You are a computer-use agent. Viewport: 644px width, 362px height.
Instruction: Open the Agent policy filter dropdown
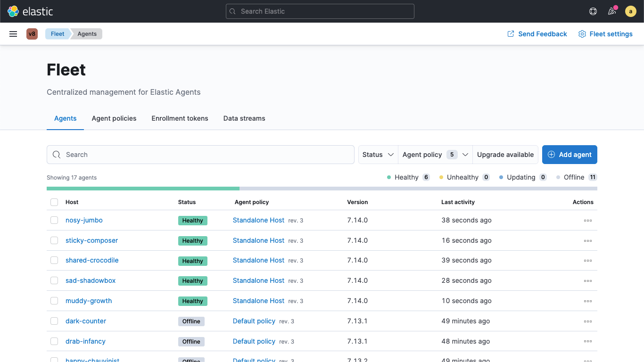click(x=435, y=155)
